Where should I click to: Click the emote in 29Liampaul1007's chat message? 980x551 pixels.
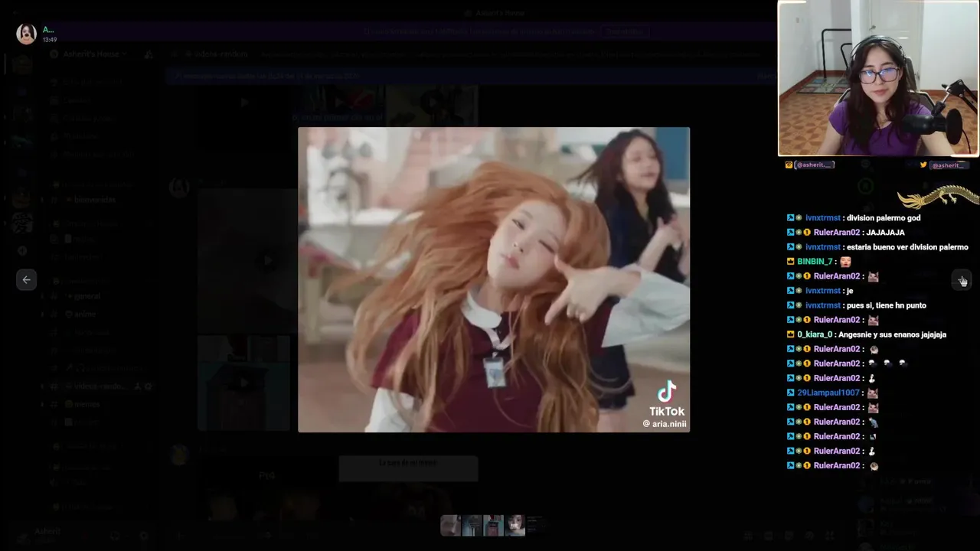pyautogui.click(x=872, y=393)
